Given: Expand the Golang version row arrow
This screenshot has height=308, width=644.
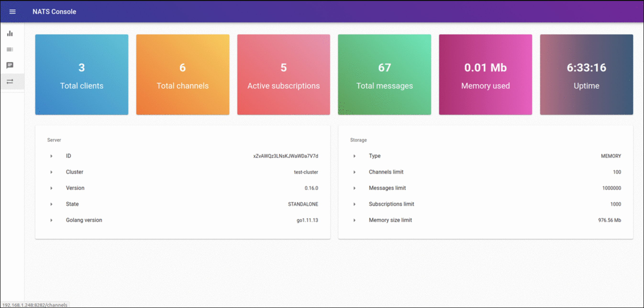Looking at the screenshot, I should point(51,220).
